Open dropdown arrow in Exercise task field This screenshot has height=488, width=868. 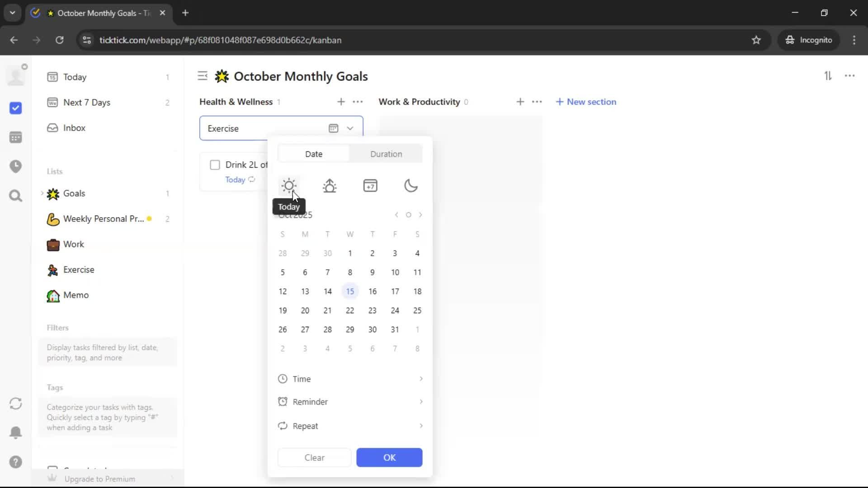[350, 128]
